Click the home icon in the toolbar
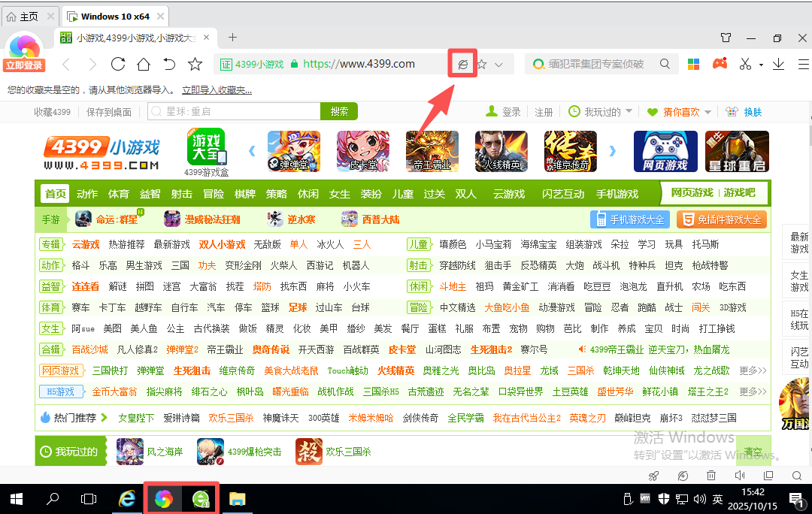 coord(143,65)
